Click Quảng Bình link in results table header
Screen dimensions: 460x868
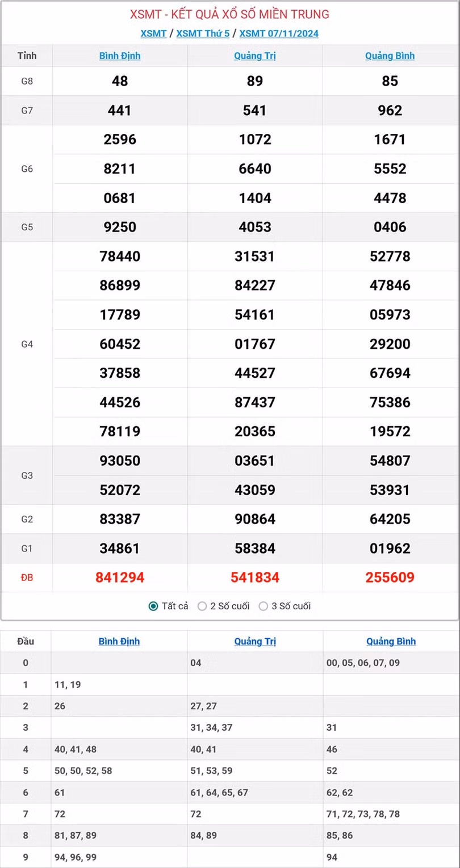click(390, 56)
